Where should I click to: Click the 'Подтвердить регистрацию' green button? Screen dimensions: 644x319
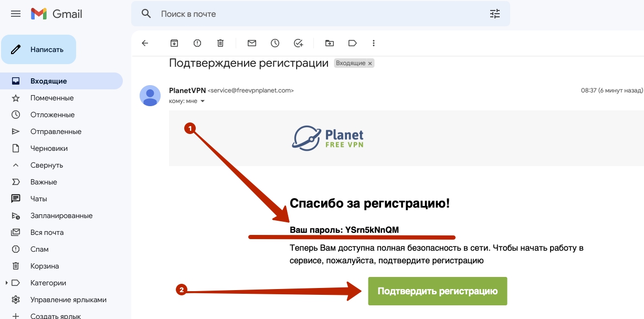pos(438,291)
